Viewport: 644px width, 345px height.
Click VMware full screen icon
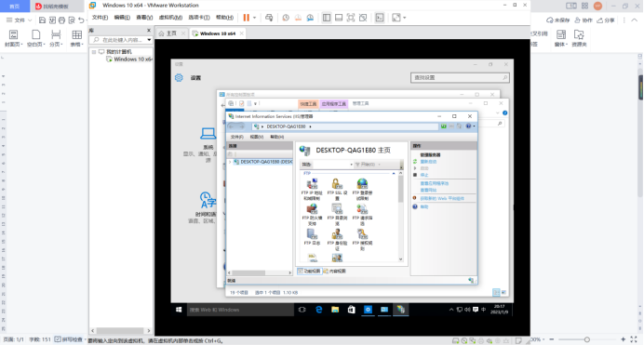pos(351,18)
